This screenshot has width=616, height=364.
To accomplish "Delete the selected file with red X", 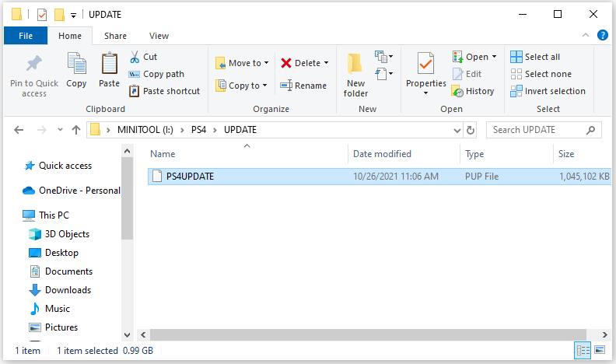I will [x=300, y=63].
